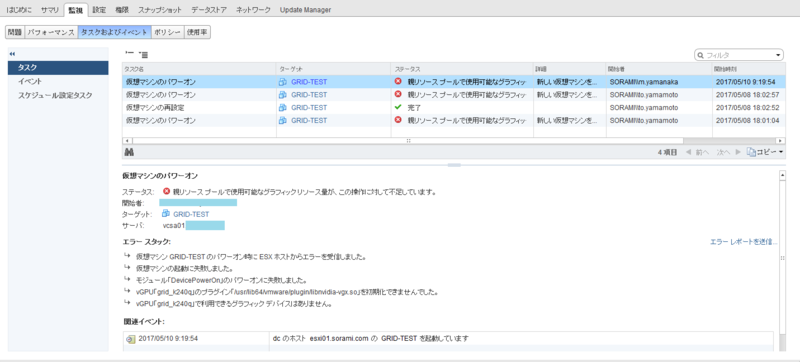Viewport: 800px width, 362px height.
Task: Select the 2017/05/08 18:02:57 start time cell
Action: [x=748, y=95]
